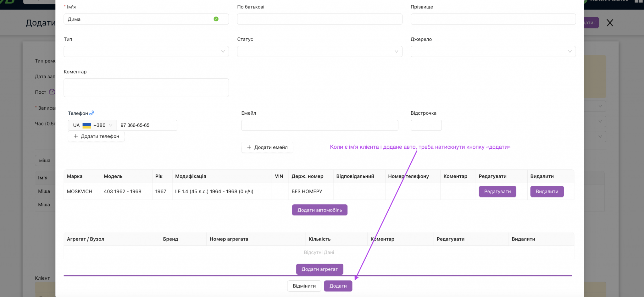This screenshot has width=644, height=297.
Task: Open the UA +380 country code selector
Action: 92,125
